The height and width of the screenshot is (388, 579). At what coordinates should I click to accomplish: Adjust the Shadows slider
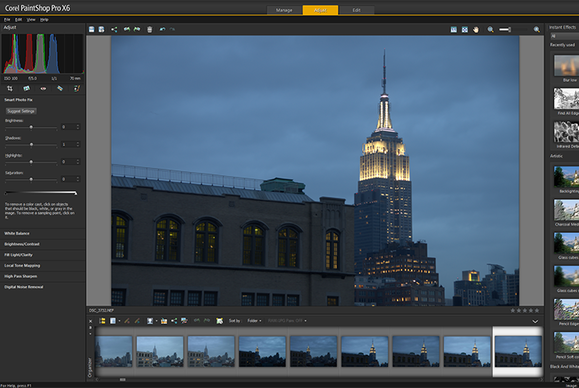pyautogui.click(x=31, y=144)
